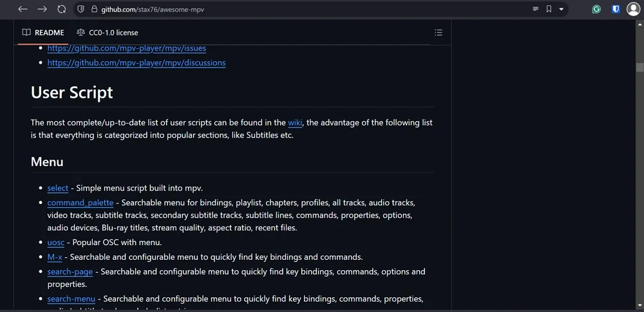Open the mpv discussions link
The image size is (644, 312).
pos(137,63)
